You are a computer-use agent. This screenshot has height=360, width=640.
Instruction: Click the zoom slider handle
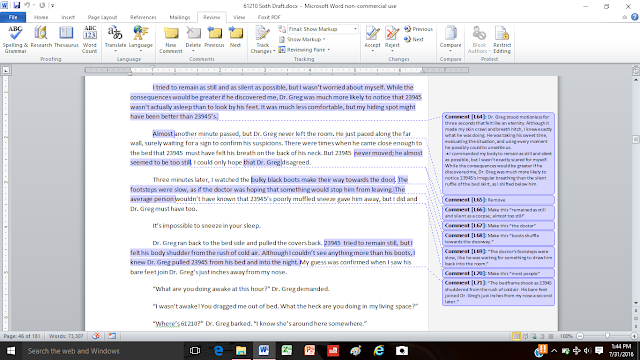(x=607, y=336)
